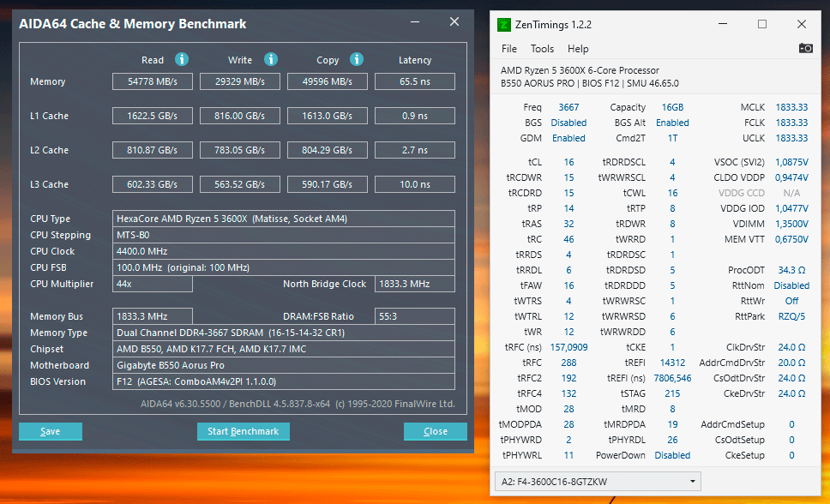This screenshot has height=504, width=830.
Task: Click Motherboard field Gigabyte B550 Aorus Pro
Action: coord(284,365)
